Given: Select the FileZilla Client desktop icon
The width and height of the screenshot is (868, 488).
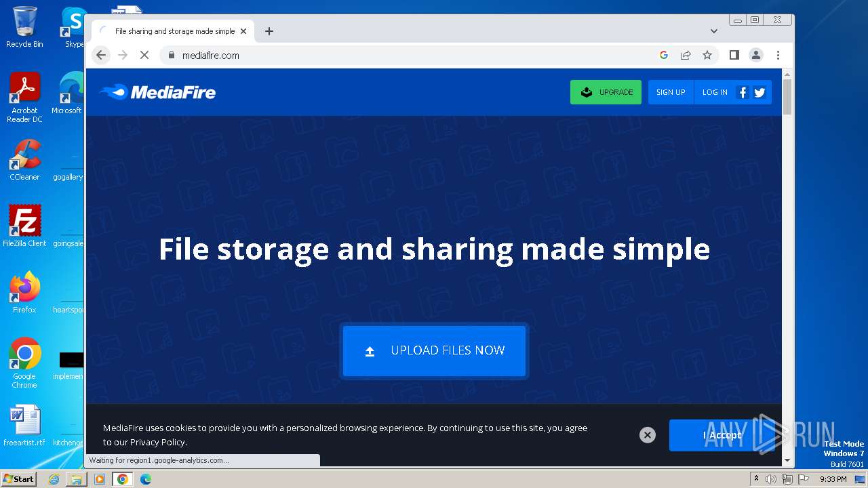Looking at the screenshot, I should pos(24,226).
